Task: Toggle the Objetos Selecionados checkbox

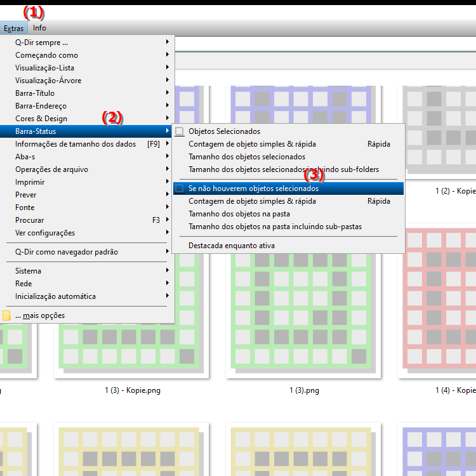Action: point(180,131)
